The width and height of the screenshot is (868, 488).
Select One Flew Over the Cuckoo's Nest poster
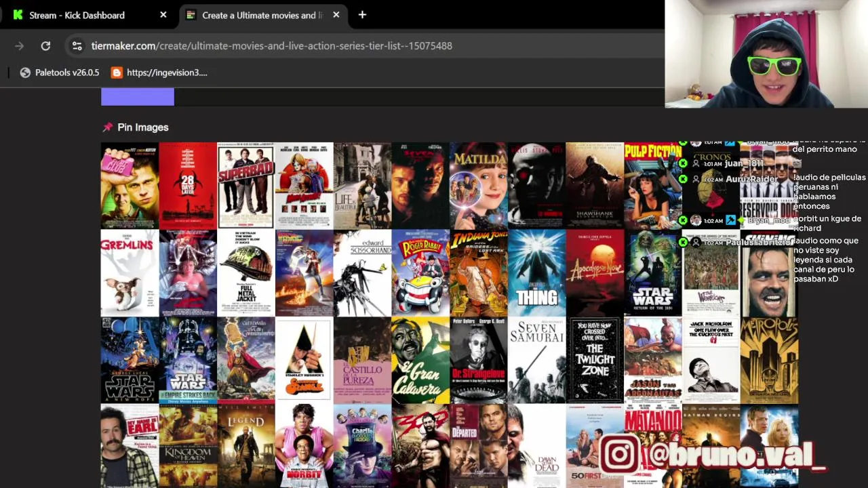pyautogui.click(x=711, y=361)
